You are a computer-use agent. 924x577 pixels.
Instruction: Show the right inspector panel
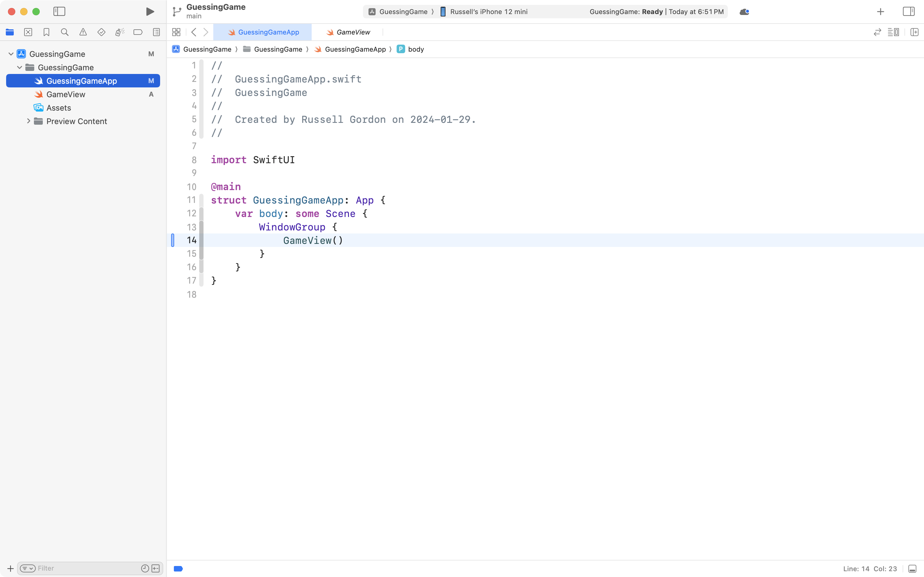(x=908, y=11)
